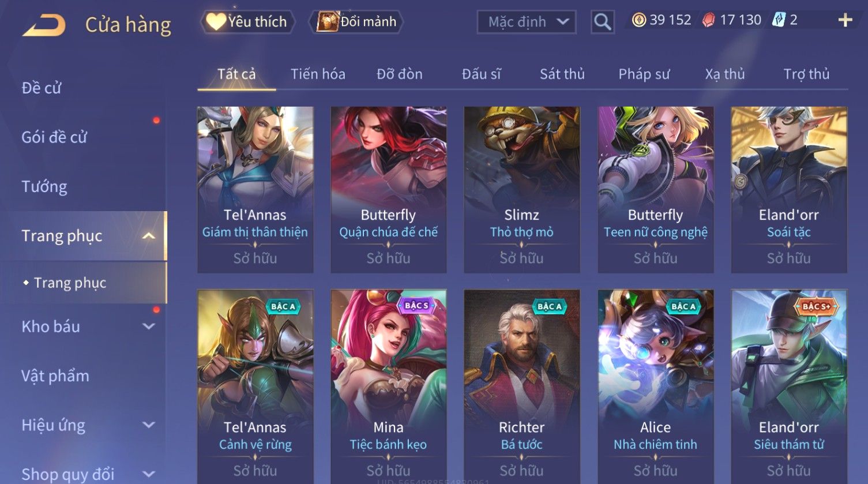868x484 pixels.
Task: Switch to the Sát thủ tab
Action: pyautogui.click(x=562, y=74)
